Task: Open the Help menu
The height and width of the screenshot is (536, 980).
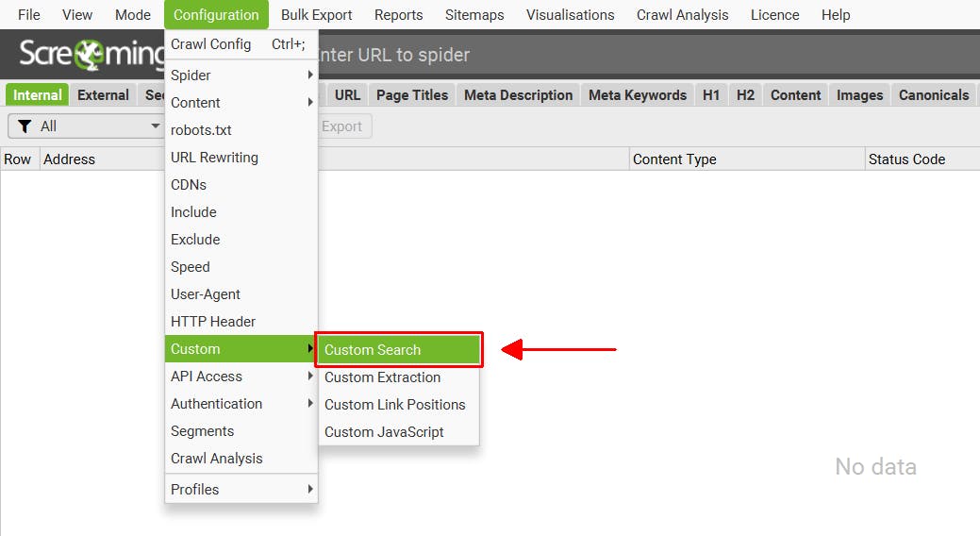Action: click(x=836, y=14)
